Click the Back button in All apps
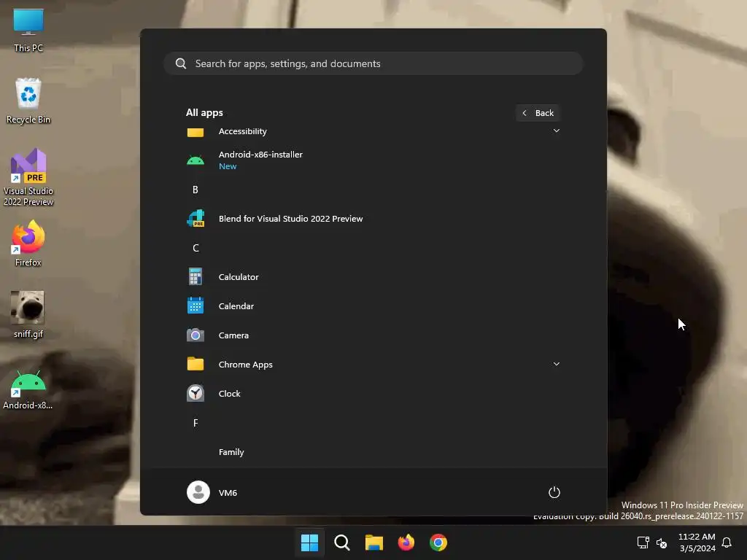Screen dimensions: 747x560 click(x=538, y=113)
